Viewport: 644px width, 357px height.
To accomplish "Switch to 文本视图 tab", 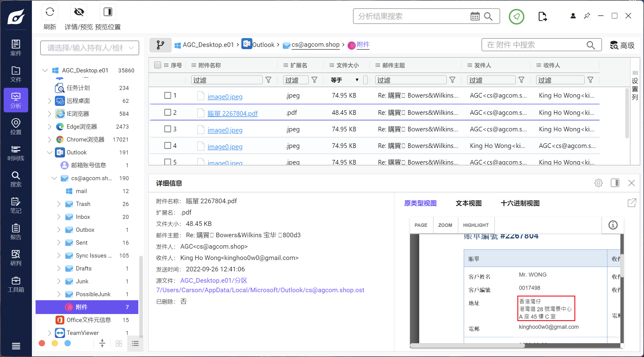I will [x=468, y=203].
